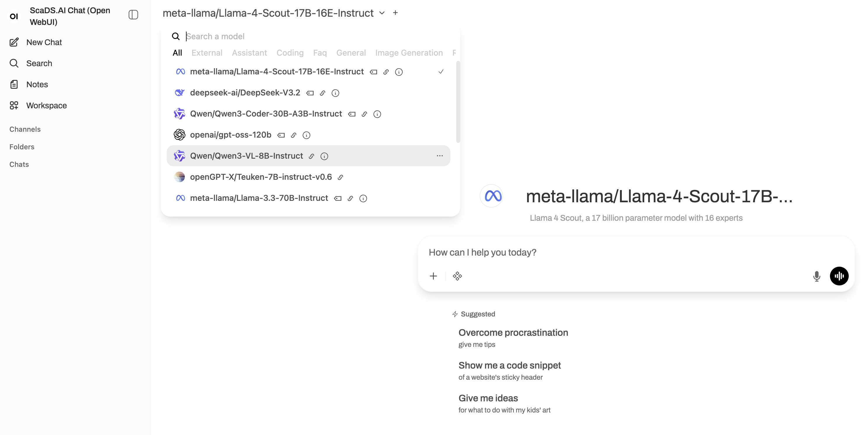868x435 pixels.
Task: Expand the Chats section in sidebar
Action: coord(19,164)
